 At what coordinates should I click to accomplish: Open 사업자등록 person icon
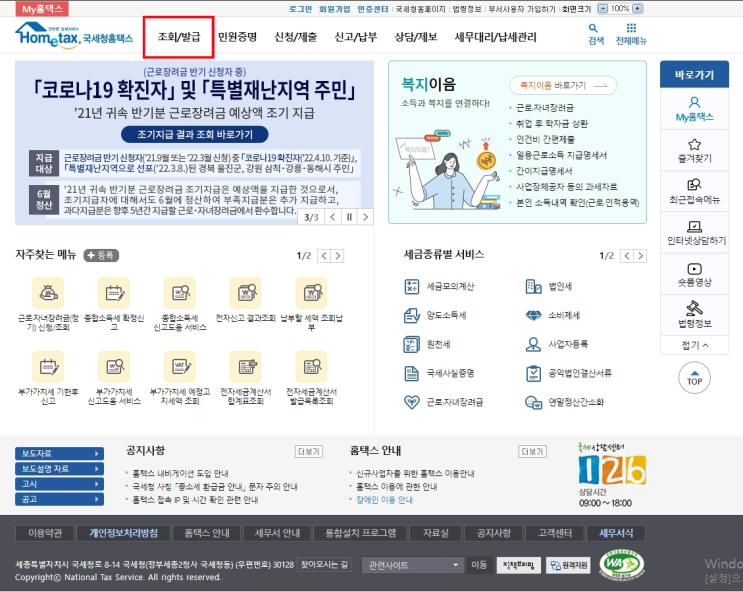[534, 344]
